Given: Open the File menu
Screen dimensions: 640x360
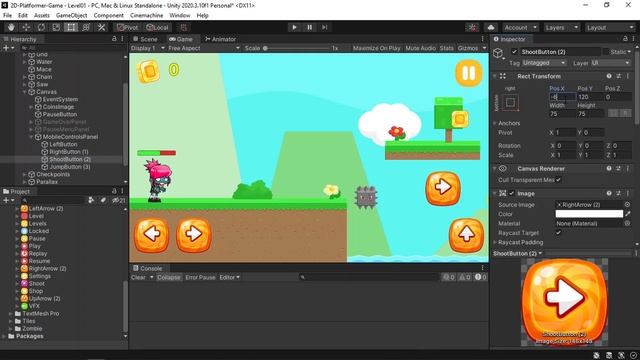Looking at the screenshot, I should pyautogui.click(x=7, y=15).
